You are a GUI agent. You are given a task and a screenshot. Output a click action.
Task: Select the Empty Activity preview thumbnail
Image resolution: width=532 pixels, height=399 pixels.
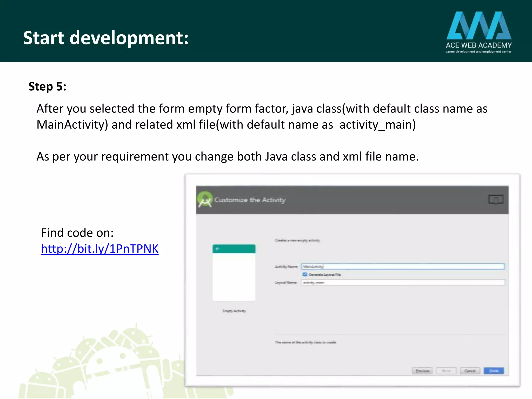click(x=234, y=272)
